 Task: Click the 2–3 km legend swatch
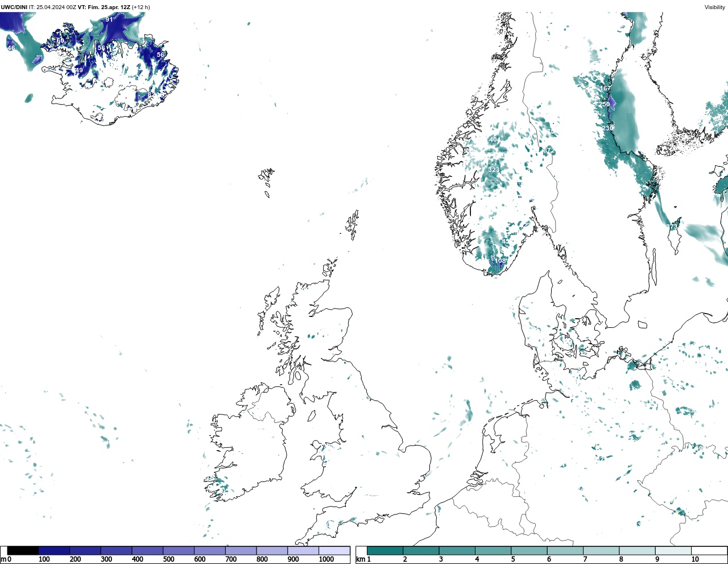coord(421,550)
